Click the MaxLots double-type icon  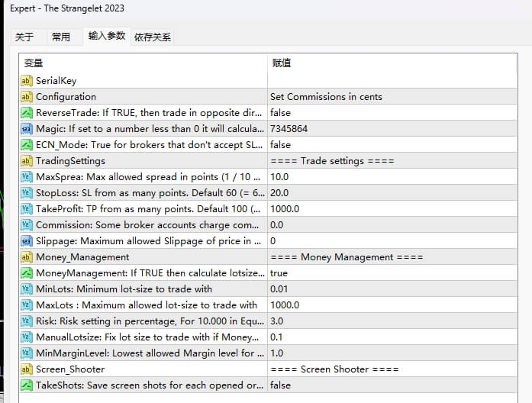pyautogui.click(x=27, y=305)
